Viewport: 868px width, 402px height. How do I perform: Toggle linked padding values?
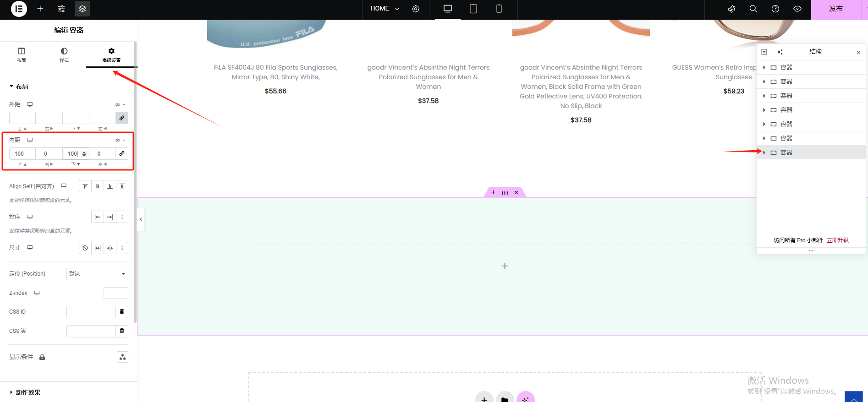pos(122,154)
